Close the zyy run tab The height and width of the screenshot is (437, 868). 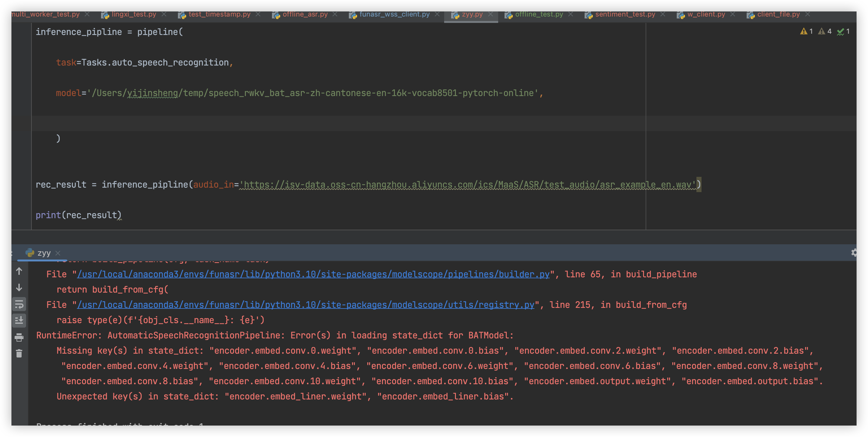[x=58, y=253]
